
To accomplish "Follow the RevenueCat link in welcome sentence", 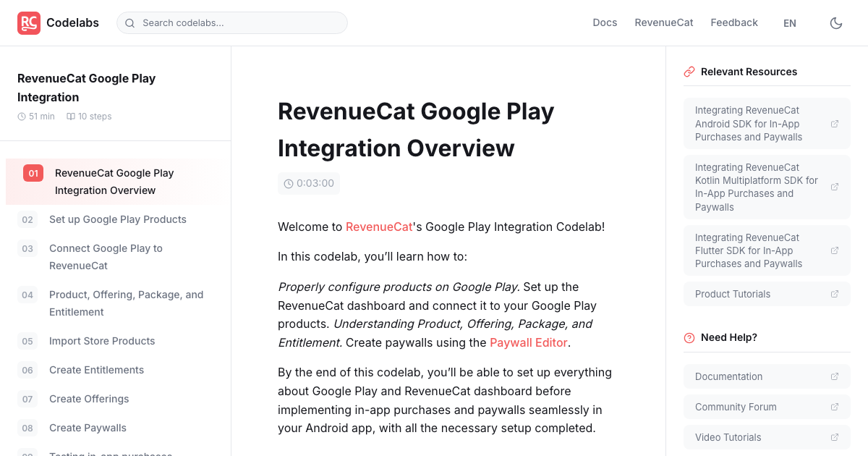I will click(x=379, y=227).
